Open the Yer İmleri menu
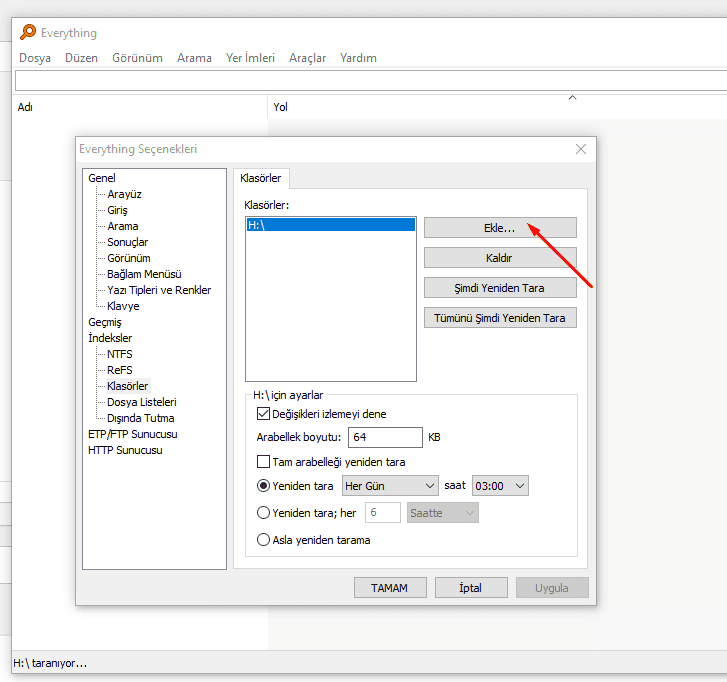727x682 pixels. (x=250, y=58)
